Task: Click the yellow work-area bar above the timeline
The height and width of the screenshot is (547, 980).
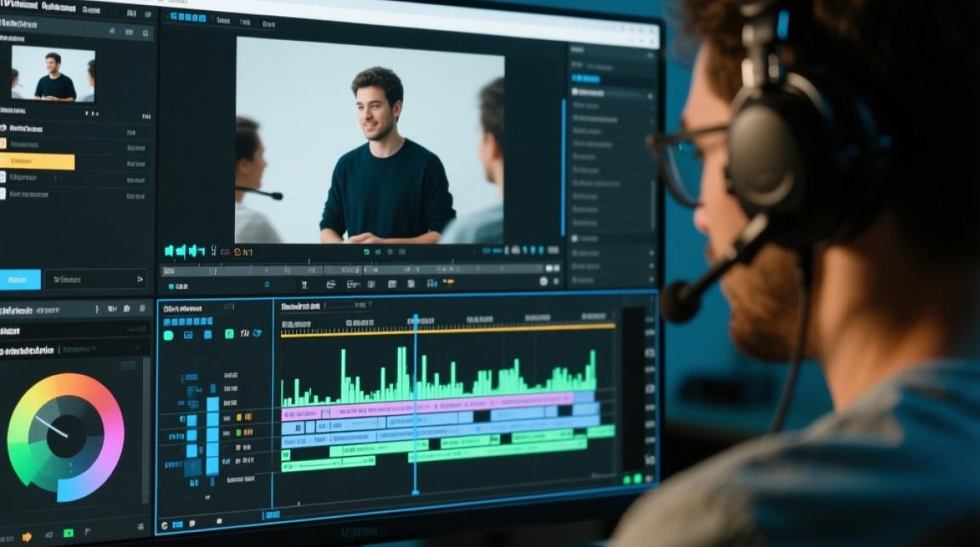Action: click(x=448, y=331)
